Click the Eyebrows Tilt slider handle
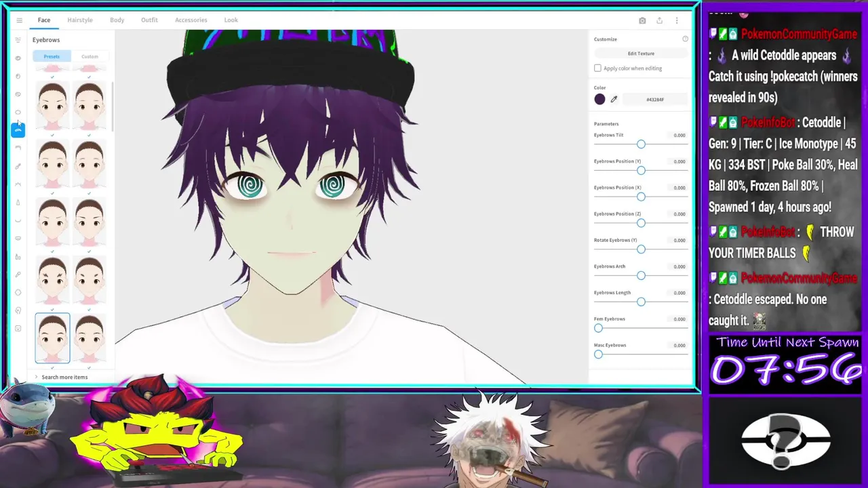The width and height of the screenshot is (868, 488). pos(641,144)
